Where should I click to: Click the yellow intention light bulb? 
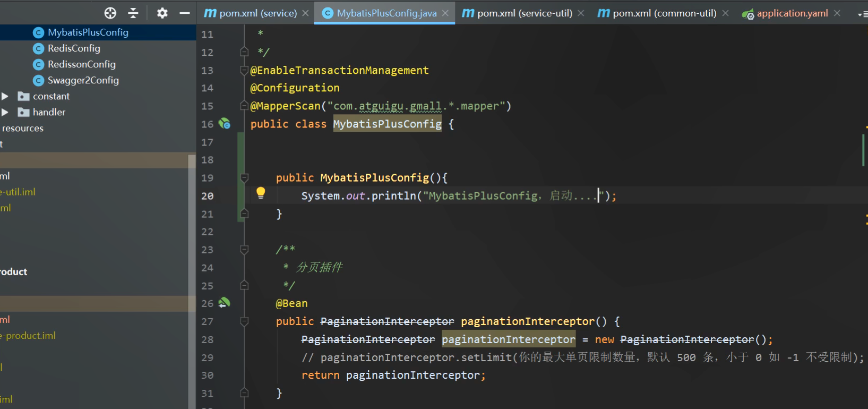pyautogui.click(x=261, y=193)
